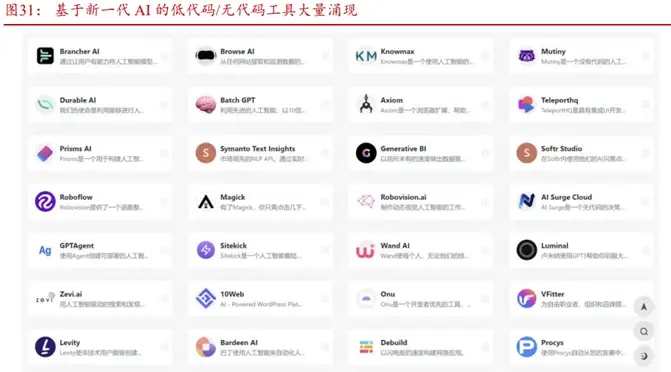Click the AI Surge Cloud N logo

(526, 201)
